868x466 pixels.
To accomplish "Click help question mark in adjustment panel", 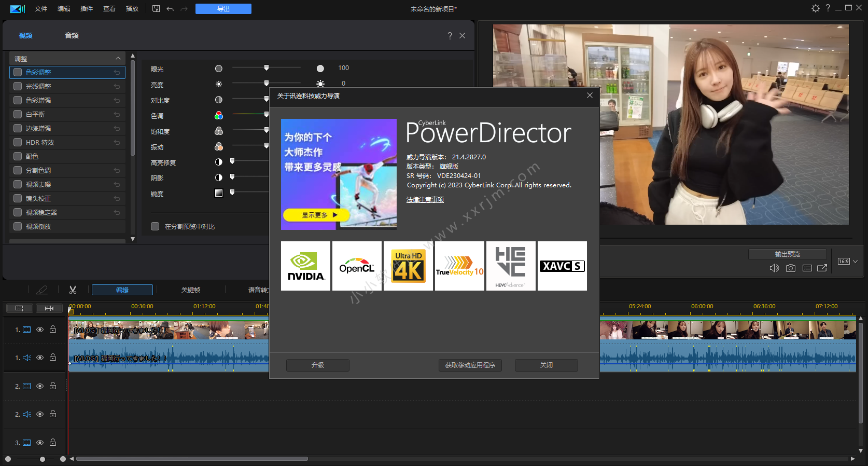I will (450, 35).
